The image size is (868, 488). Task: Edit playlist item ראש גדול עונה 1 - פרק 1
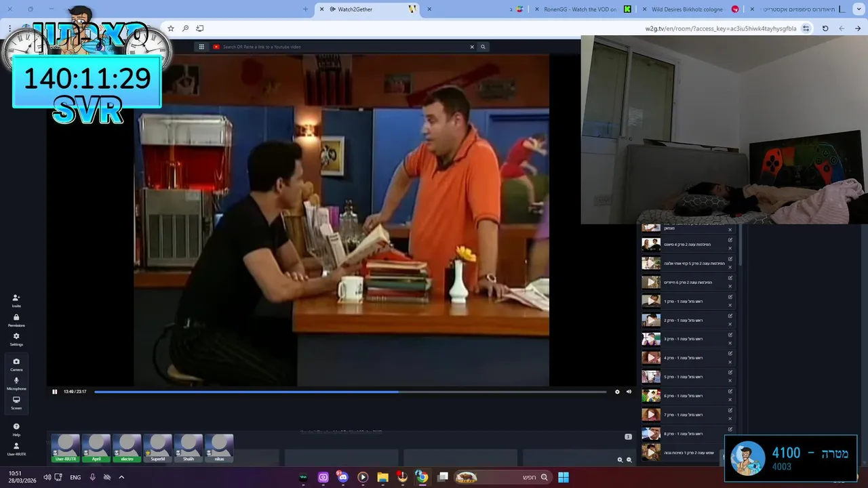730,297
